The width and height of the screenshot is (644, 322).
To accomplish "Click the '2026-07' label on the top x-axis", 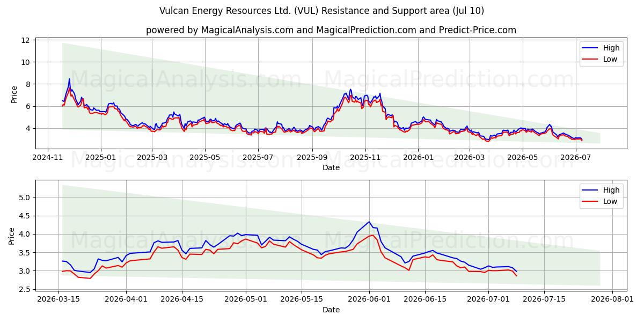I will pyautogui.click(x=575, y=158).
